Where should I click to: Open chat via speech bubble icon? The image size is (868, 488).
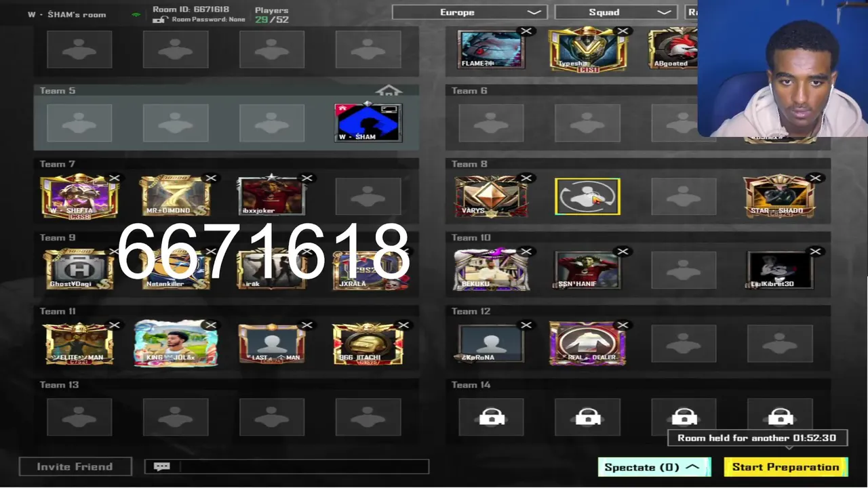(x=161, y=466)
